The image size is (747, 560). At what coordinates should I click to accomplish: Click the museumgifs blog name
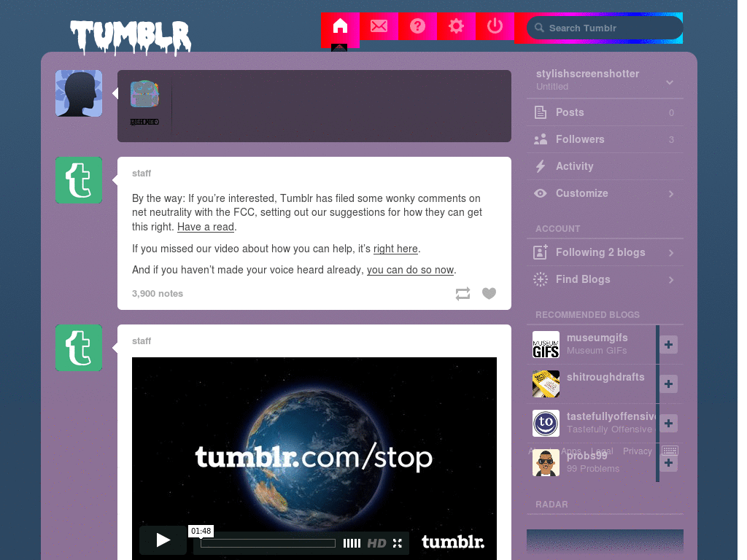(x=597, y=338)
